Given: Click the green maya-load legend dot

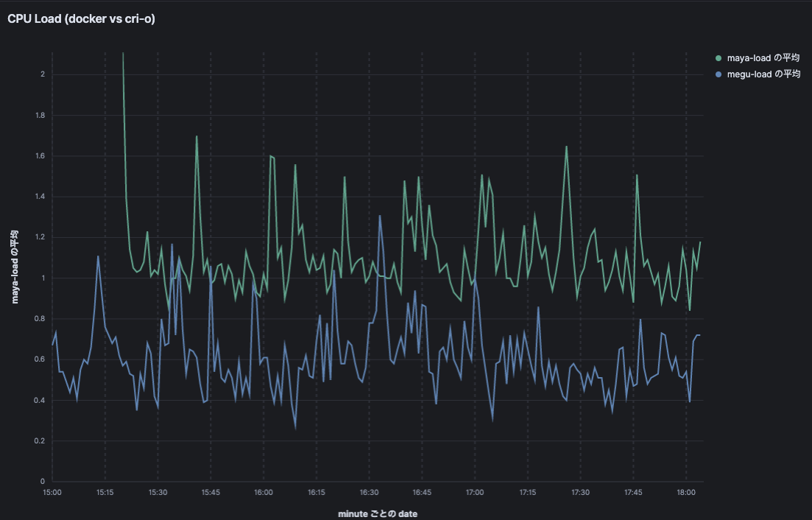Looking at the screenshot, I should coord(719,58).
